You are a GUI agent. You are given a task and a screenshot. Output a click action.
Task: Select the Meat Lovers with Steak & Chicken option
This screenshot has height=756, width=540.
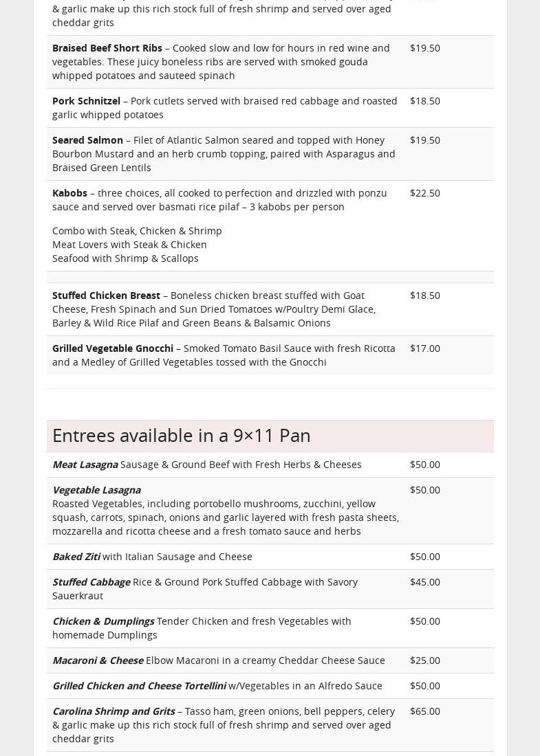coord(129,245)
